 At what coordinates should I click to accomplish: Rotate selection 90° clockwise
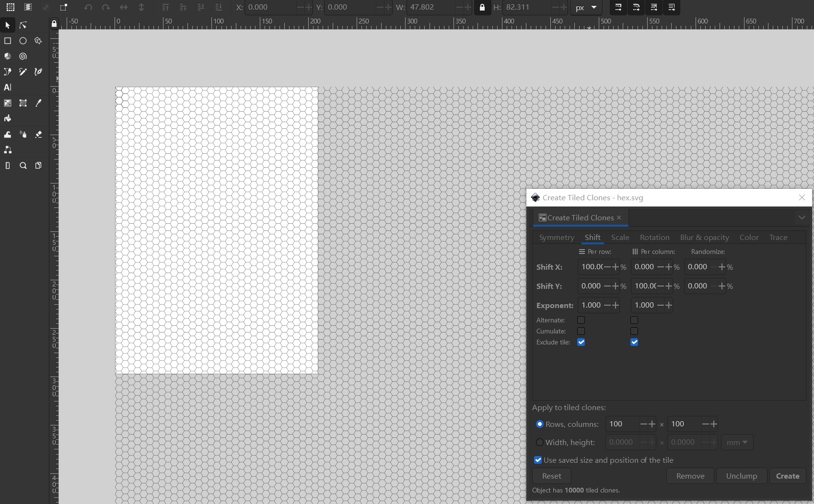106,7
